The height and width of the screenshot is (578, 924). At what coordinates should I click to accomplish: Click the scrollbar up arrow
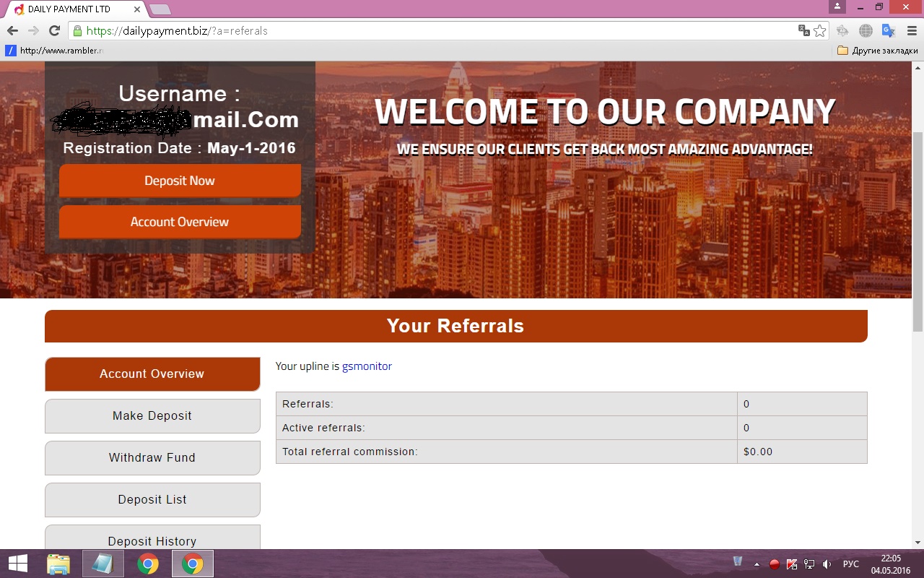(x=918, y=68)
